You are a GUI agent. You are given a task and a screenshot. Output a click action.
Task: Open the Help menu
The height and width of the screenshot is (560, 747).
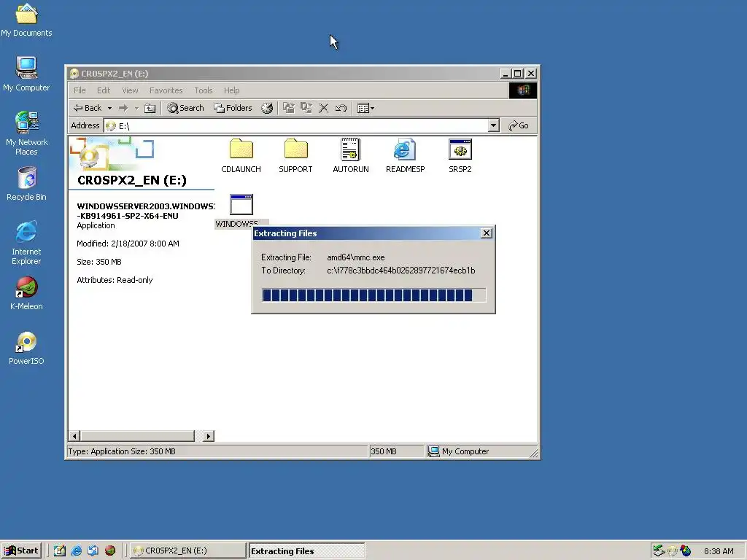[231, 90]
